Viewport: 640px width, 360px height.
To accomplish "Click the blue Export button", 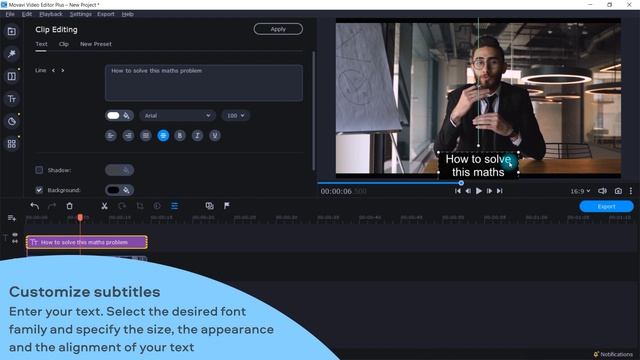I will click(x=607, y=206).
